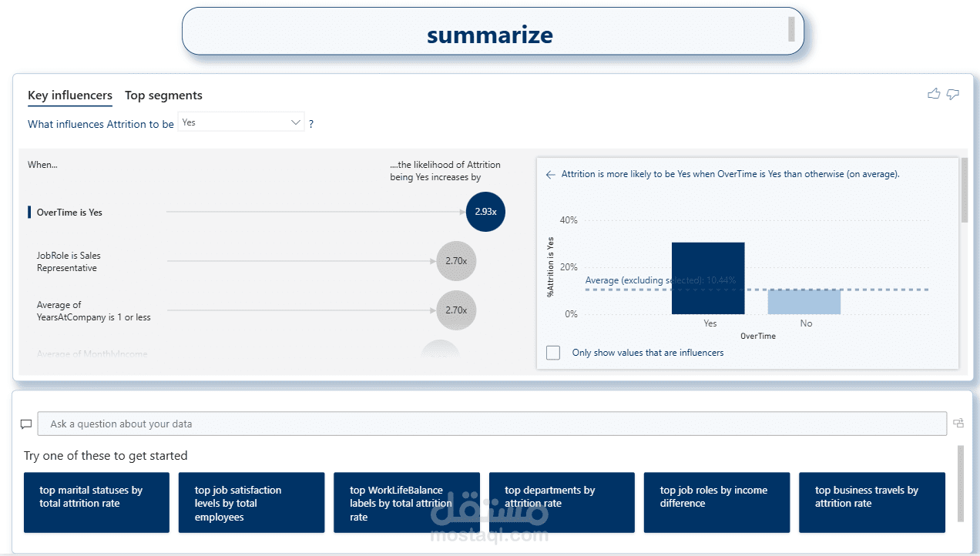Screen dimensions: 980x556
Task: Enable 'Only show values that are influencers'
Action: (553, 353)
